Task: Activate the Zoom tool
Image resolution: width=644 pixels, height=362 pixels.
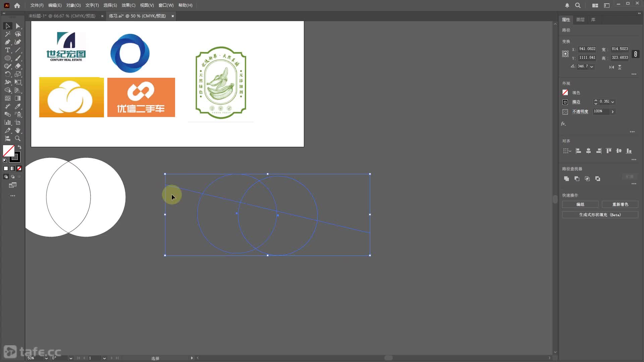Action: (18, 138)
